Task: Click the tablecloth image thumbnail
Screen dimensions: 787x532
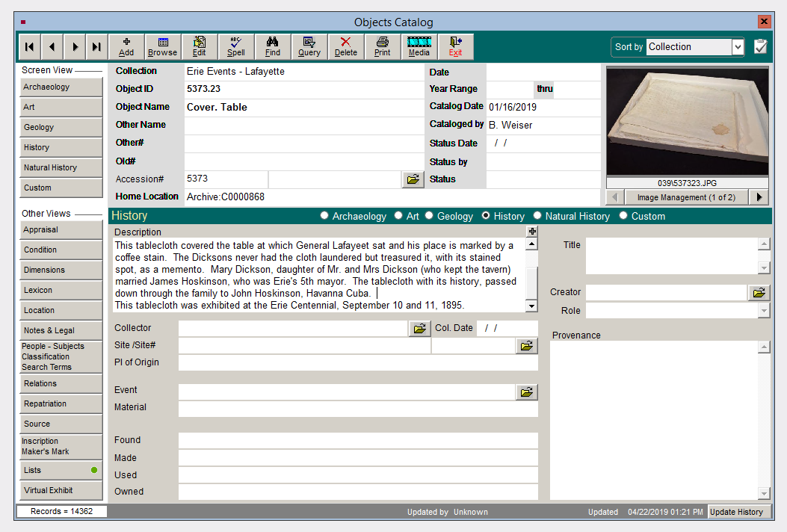Action: (x=687, y=122)
